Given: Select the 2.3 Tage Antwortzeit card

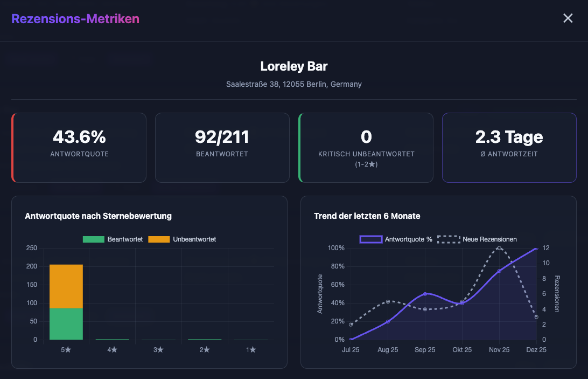Looking at the screenshot, I should click(x=509, y=147).
